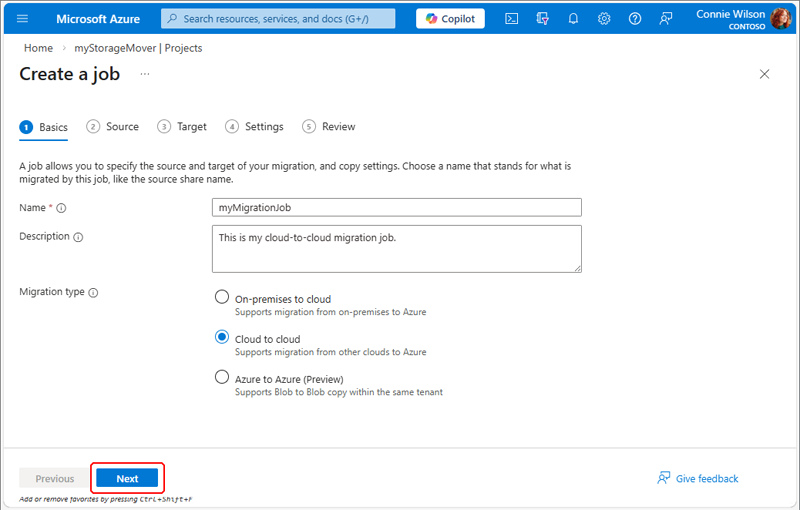Open the more options ellipsis beside Create a job

click(x=145, y=74)
